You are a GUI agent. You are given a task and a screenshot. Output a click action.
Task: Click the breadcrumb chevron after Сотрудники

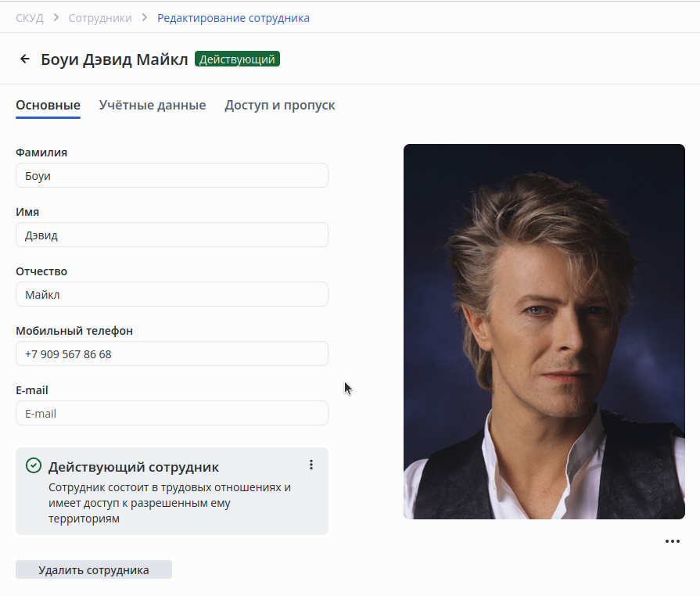(145, 18)
